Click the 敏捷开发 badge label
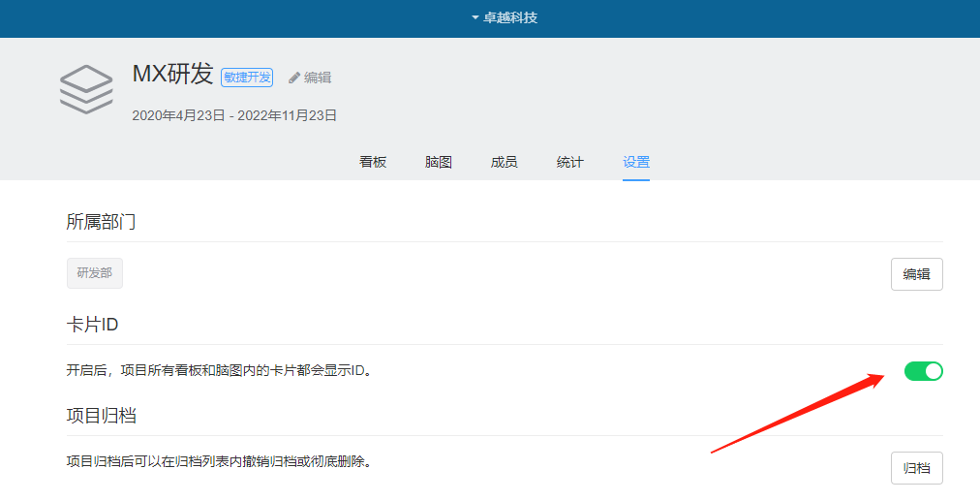This screenshot has height=501, width=980. pos(247,78)
